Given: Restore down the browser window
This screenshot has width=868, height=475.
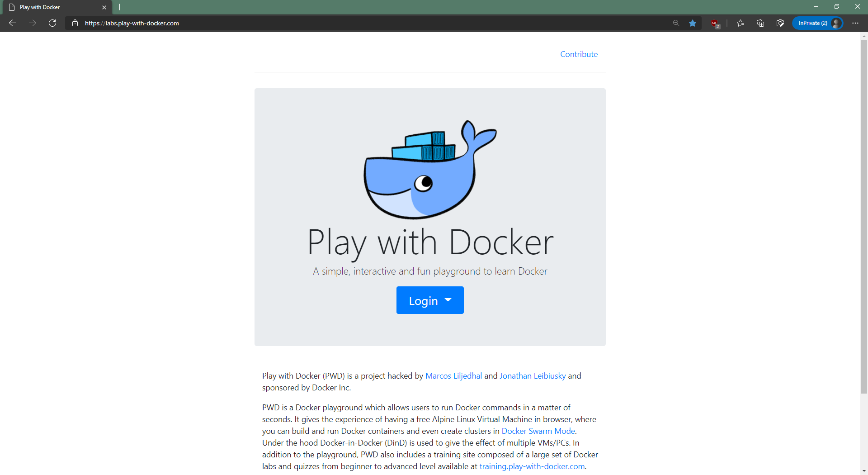Looking at the screenshot, I should 837,7.
